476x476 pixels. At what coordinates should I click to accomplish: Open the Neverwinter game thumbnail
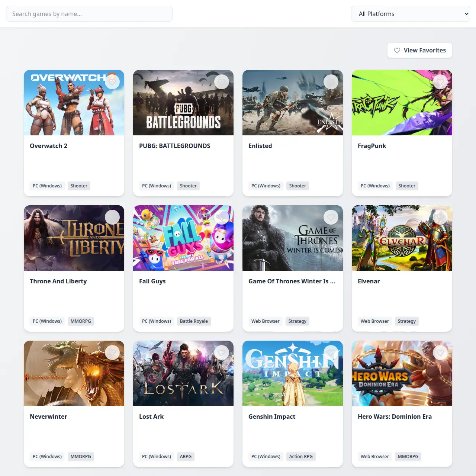click(x=74, y=373)
